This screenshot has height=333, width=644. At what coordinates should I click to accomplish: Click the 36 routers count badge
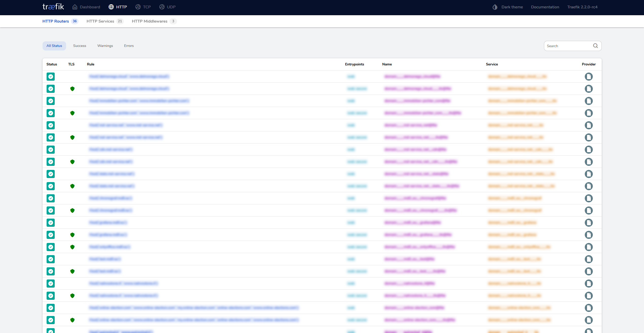(x=75, y=21)
